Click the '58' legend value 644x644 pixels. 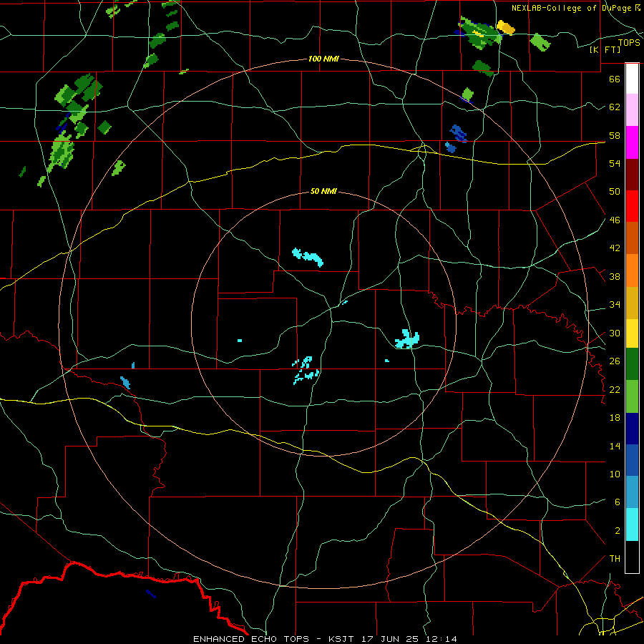pos(615,135)
